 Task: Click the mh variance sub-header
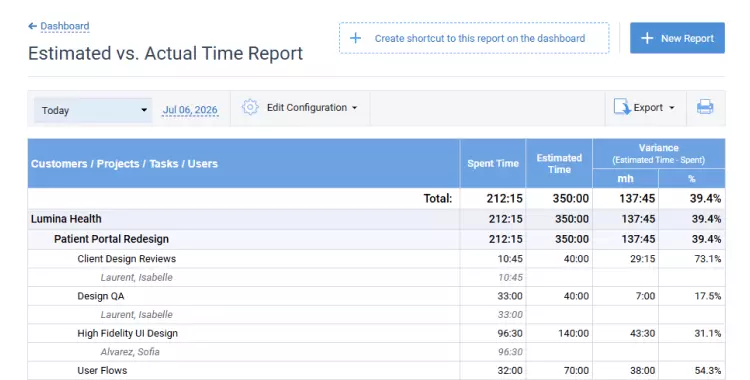coord(625,179)
